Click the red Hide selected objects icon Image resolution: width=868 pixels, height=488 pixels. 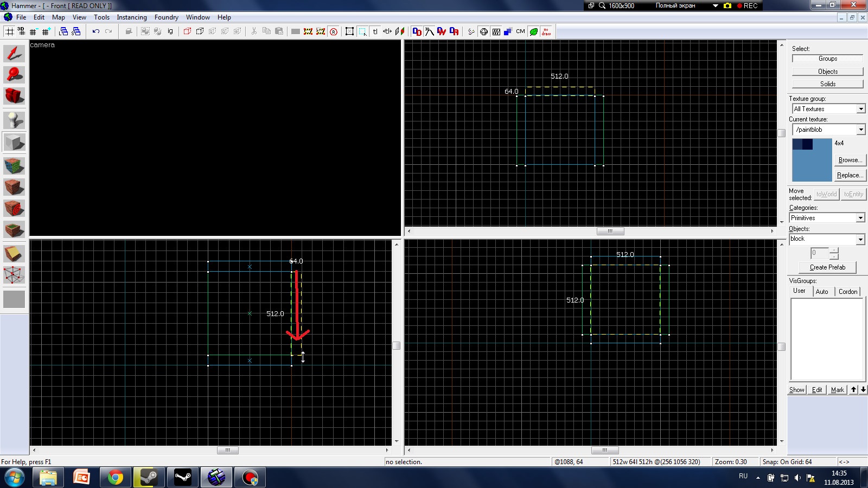[x=187, y=31]
